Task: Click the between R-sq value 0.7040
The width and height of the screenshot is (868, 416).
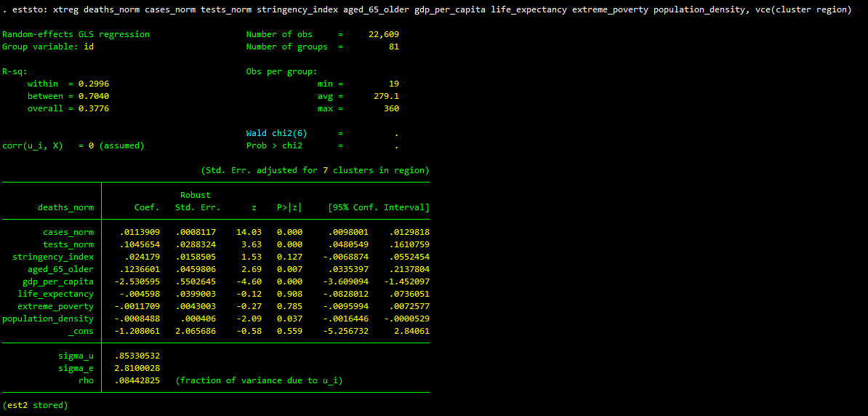Action: (94, 97)
